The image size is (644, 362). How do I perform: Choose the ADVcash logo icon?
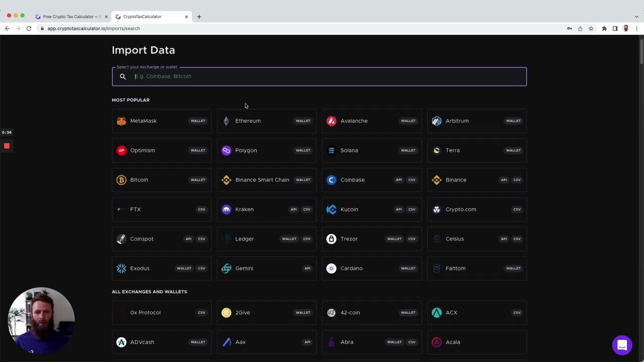pyautogui.click(x=121, y=342)
